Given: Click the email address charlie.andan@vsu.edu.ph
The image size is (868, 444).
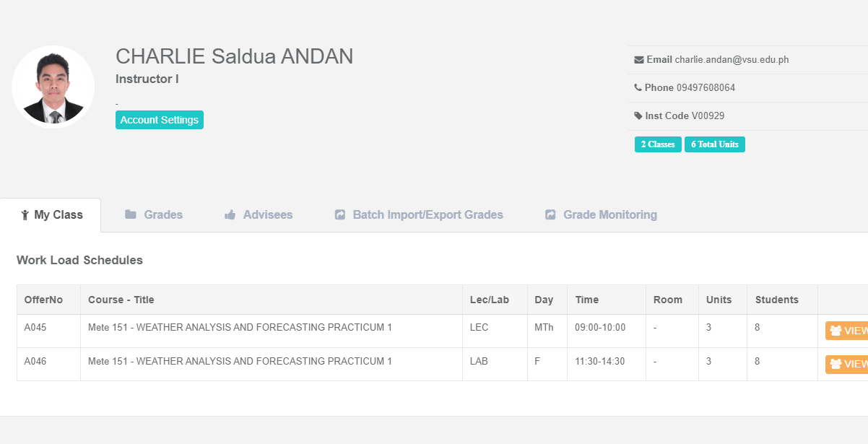Looking at the screenshot, I should 732,60.
